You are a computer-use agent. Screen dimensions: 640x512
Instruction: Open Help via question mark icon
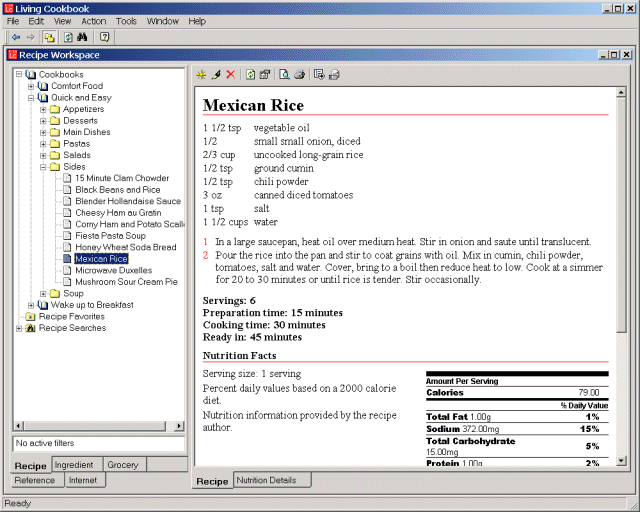104,38
